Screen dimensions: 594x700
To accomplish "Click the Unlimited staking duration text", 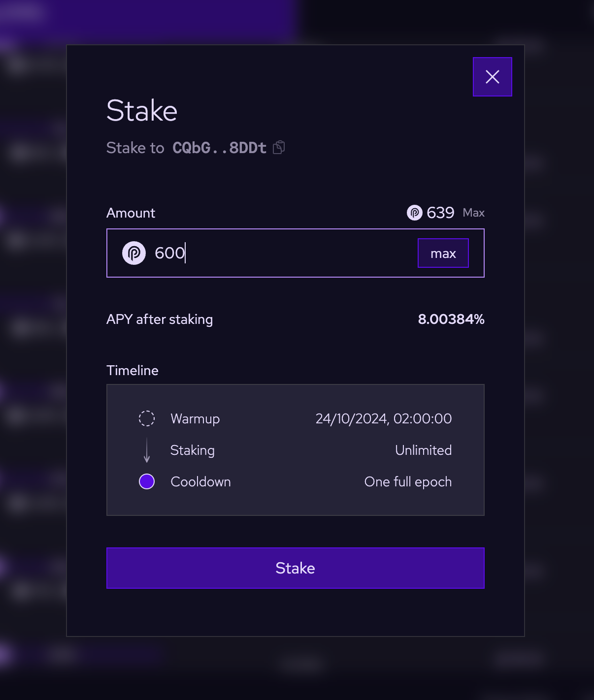I will [423, 450].
